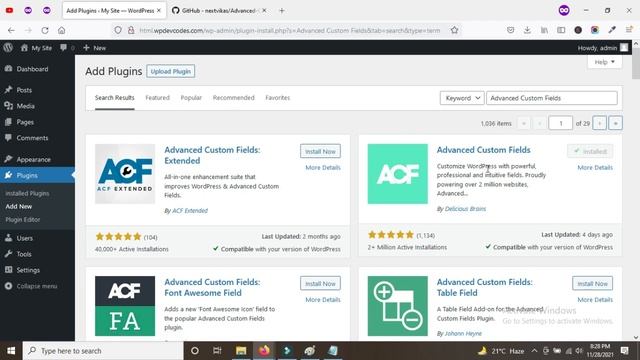Open Installed Plugins submenu item
The width and height of the screenshot is (640, 360).
[27, 193]
